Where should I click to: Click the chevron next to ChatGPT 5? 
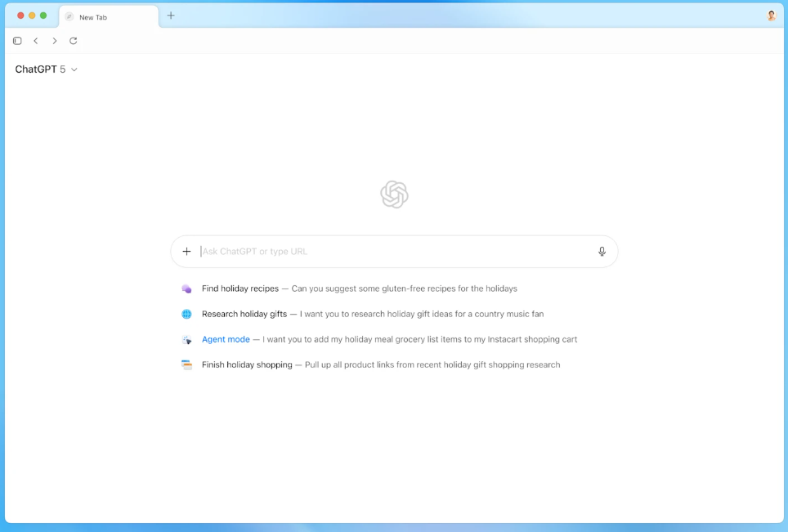[x=74, y=69]
